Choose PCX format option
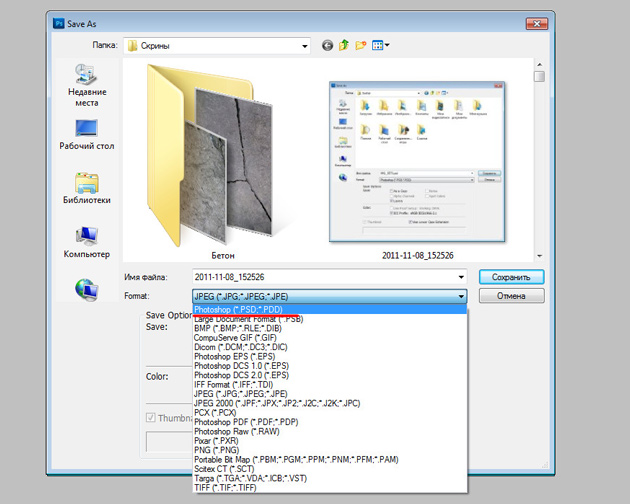630x504 pixels. point(329,413)
